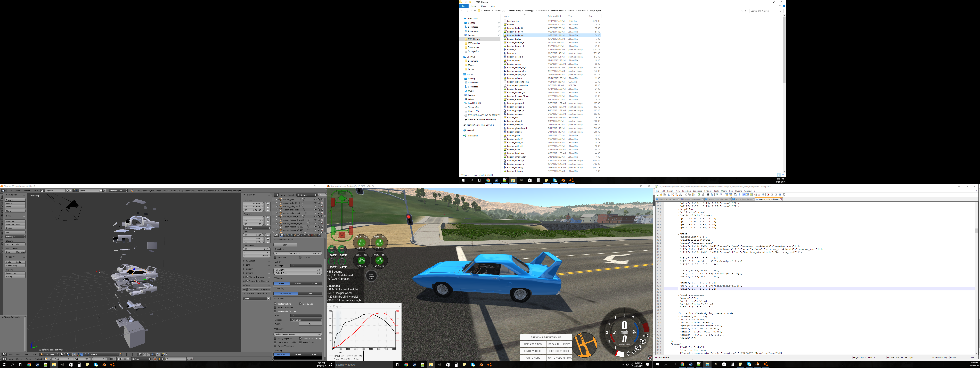The height and width of the screenshot is (368, 980).
Task: Click Bit Depth value slider
Action: coord(298,270)
